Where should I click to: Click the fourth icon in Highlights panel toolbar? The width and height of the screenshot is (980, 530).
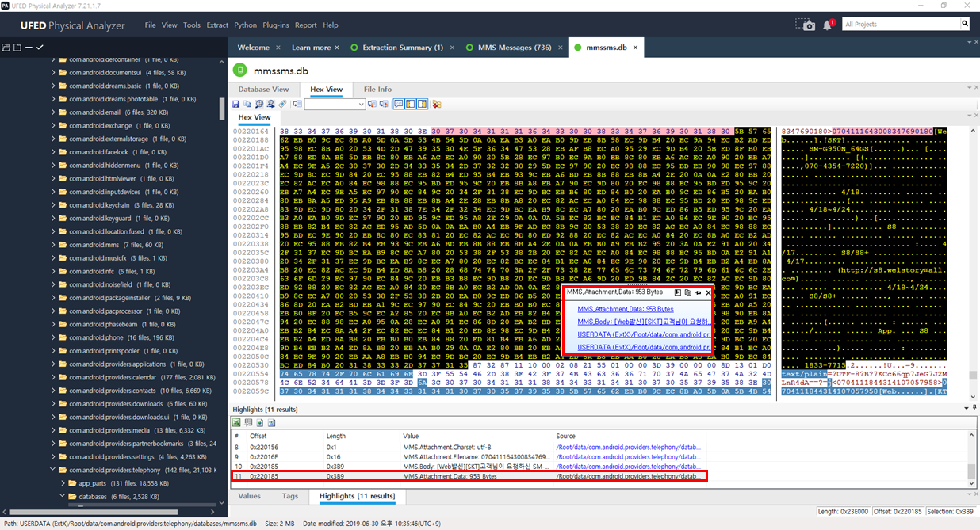coord(271,422)
